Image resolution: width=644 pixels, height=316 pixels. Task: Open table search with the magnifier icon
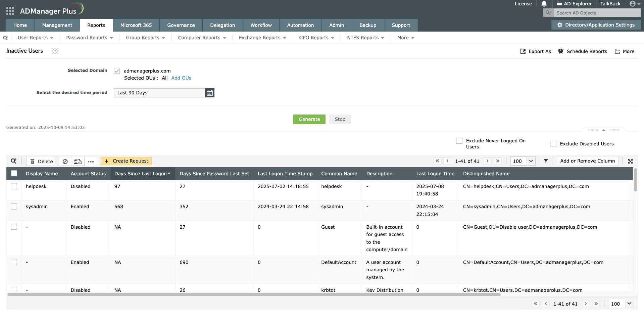click(13, 161)
